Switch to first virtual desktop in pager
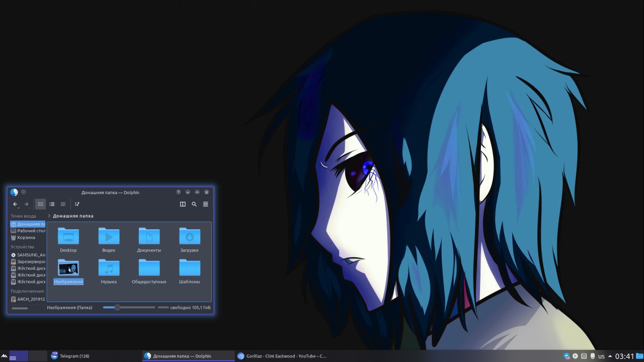Screen dimensions: 644x362 (x=19, y=356)
